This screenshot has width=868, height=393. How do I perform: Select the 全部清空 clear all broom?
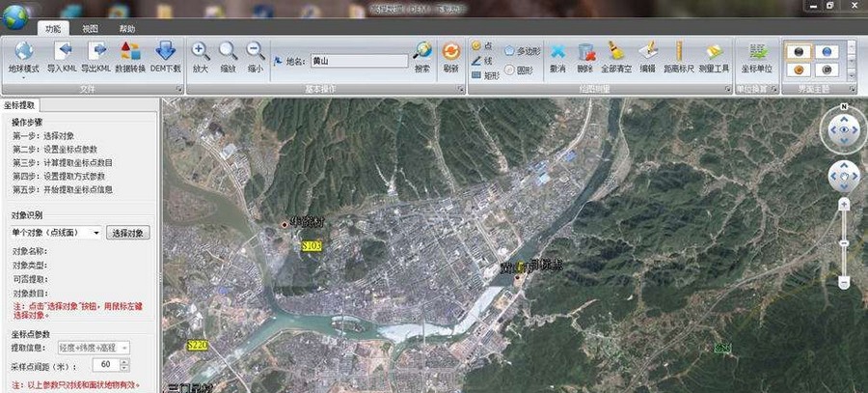[615, 52]
